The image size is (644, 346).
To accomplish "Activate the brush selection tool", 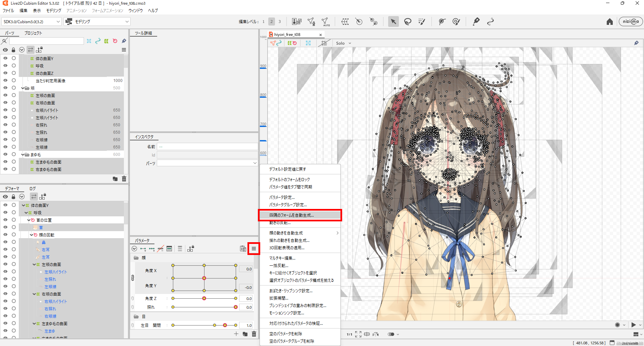I will (x=422, y=21).
